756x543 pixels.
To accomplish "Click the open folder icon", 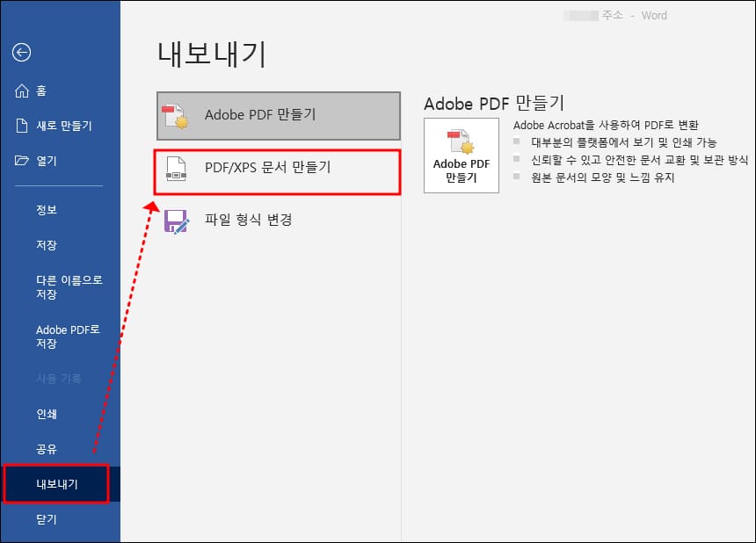I will [x=22, y=161].
